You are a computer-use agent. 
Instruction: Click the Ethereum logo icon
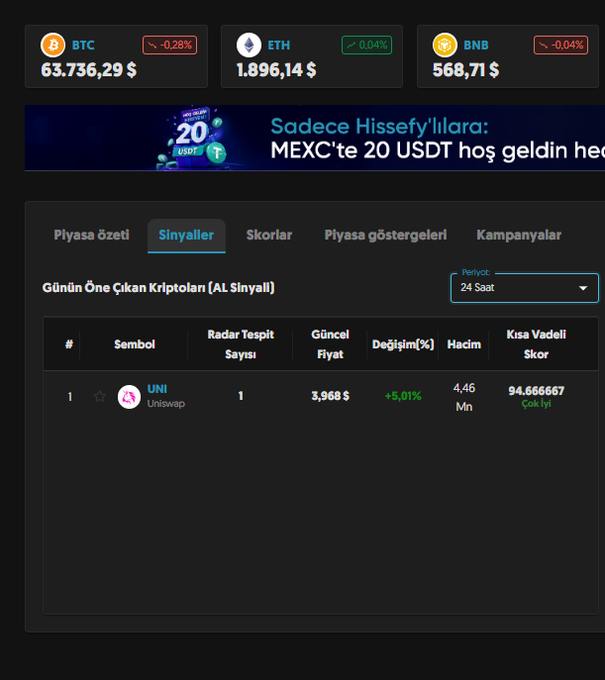(249, 45)
